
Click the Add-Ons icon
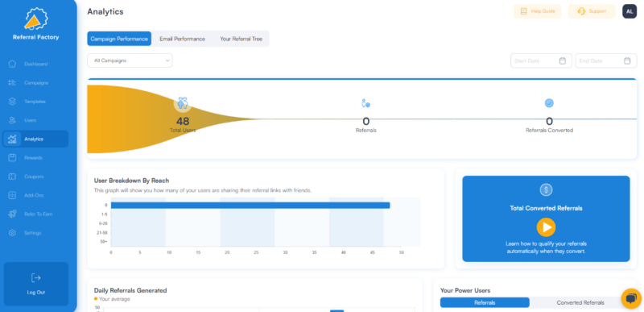[12, 195]
